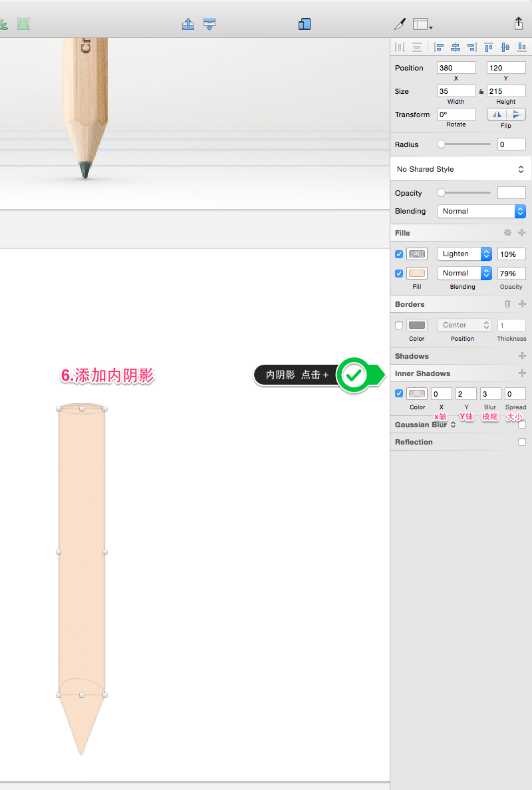Click the Backward layer arrangement icon
This screenshot has width=532, height=790.
209,24
